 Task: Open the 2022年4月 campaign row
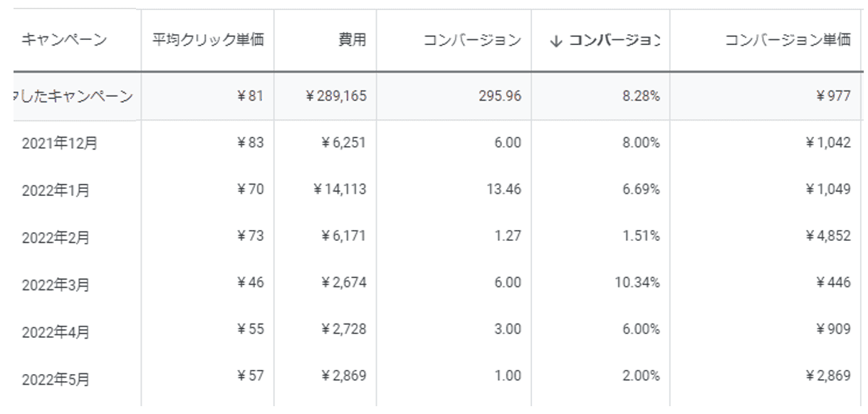pyautogui.click(x=56, y=331)
